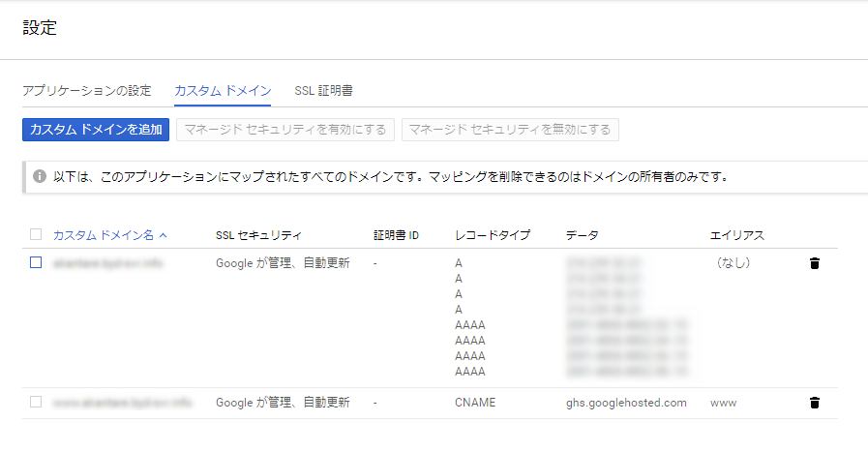
Task: Click first row's Google が管理、自動更新 text
Action: tap(283, 263)
